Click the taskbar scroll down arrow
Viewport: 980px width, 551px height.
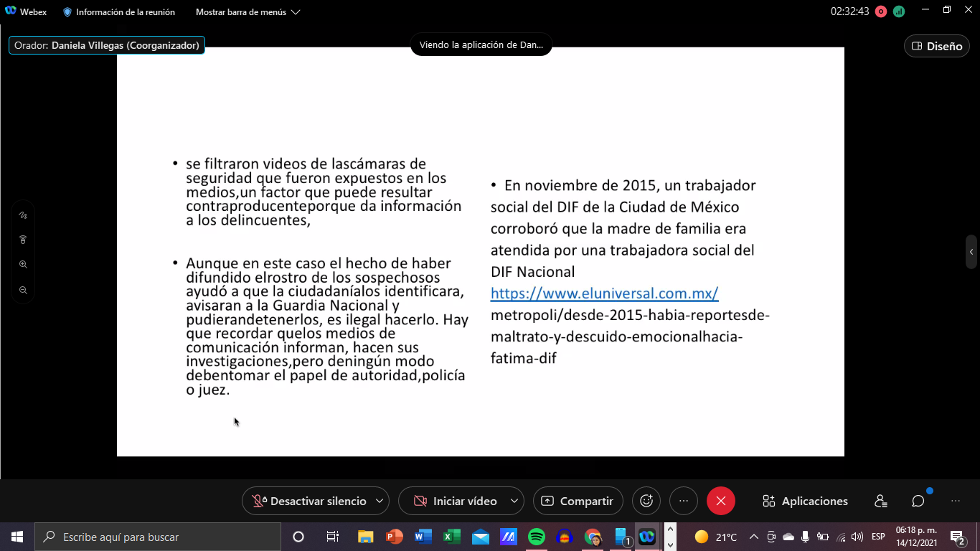click(670, 544)
